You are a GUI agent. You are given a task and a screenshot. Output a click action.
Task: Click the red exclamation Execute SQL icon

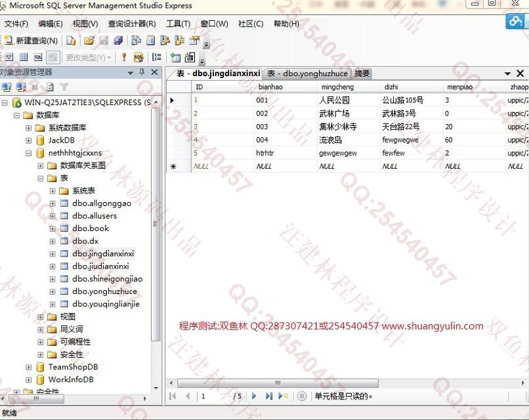click(x=124, y=57)
